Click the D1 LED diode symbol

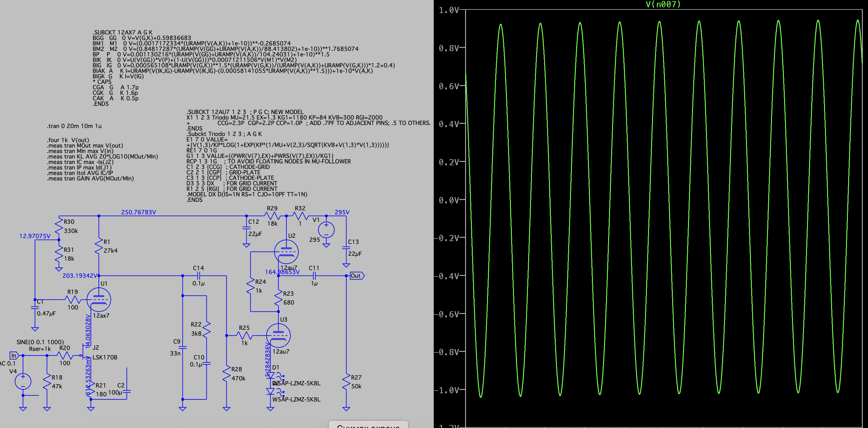pyautogui.click(x=271, y=375)
